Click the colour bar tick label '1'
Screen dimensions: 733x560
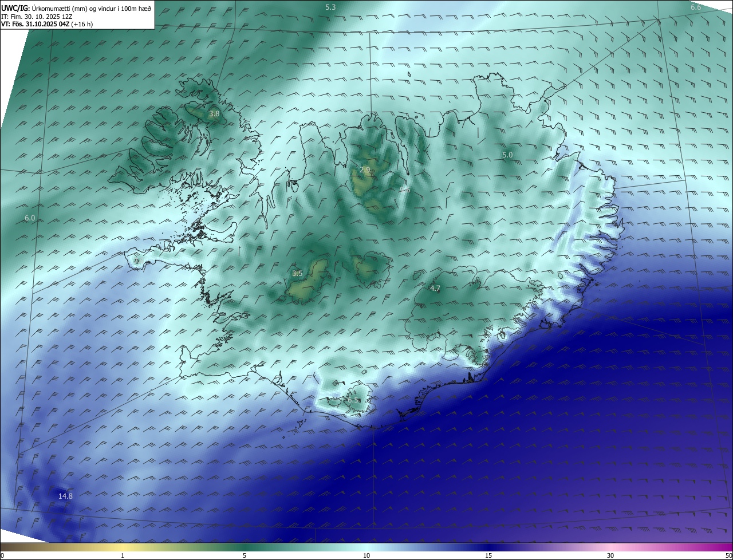point(123,555)
